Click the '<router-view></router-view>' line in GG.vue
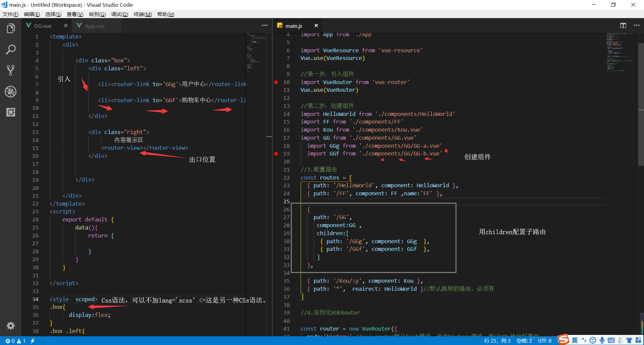Screen dimensions: 644x345 tap(145, 148)
